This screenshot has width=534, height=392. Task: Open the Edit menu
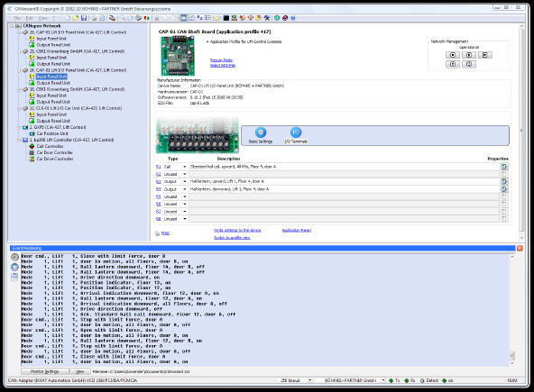[30, 18]
